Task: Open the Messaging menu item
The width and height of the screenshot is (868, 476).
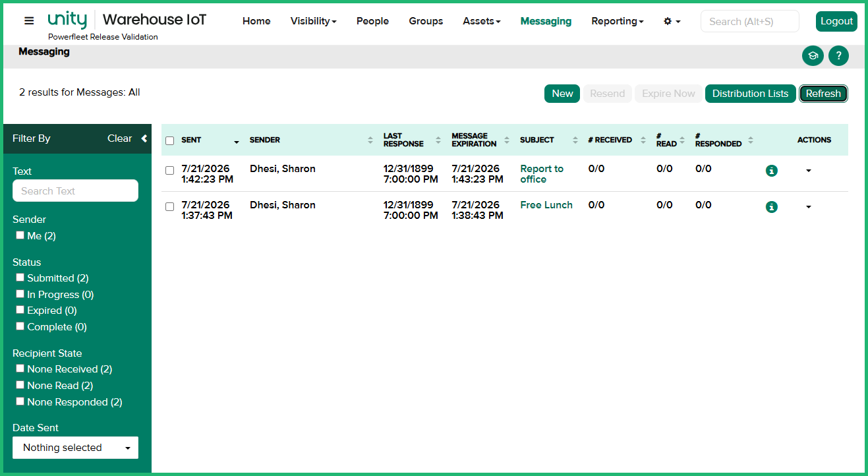Action: pyautogui.click(x=546, y=21)
